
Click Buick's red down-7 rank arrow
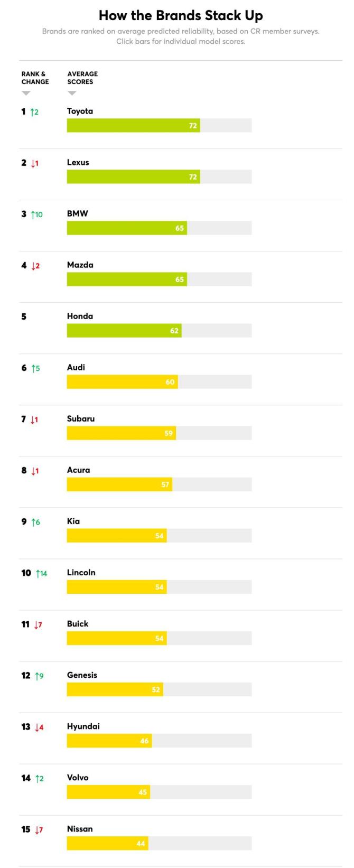coord(38,624)
